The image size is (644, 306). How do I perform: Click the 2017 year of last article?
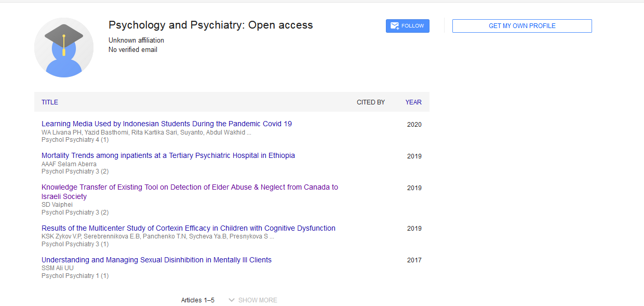pyautogui.click(x=414, y=260)
